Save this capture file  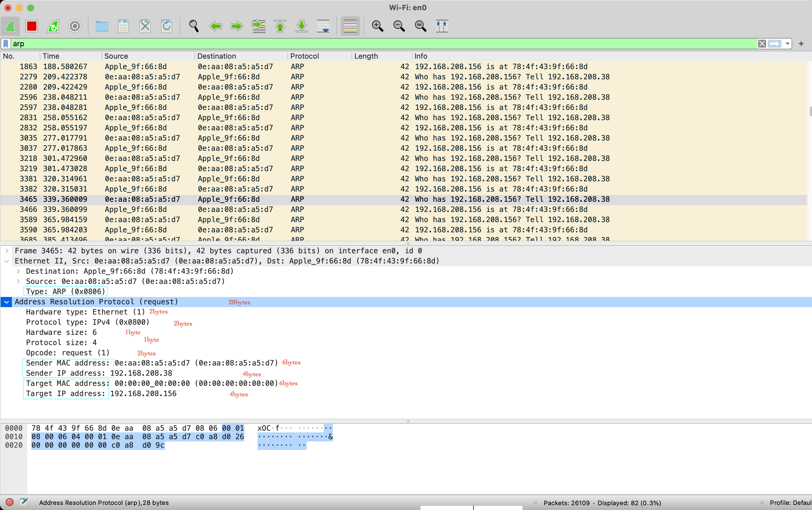(123, 26)
